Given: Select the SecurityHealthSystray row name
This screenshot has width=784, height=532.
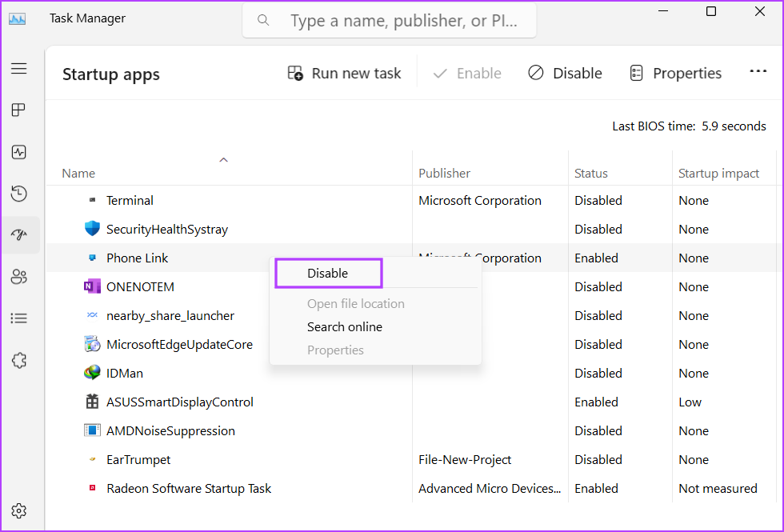Looking at the screenshot, I should tap(167, 230).
